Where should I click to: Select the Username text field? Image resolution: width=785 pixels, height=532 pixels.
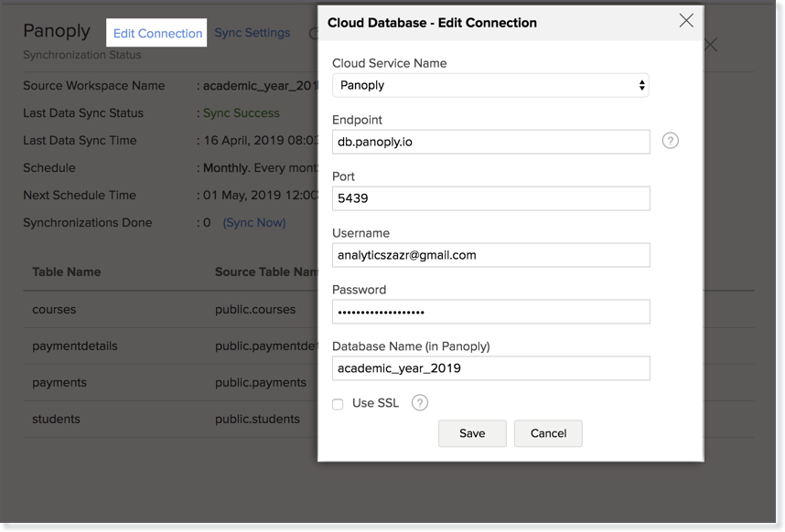pyautogui.click(x=490, y=255)
